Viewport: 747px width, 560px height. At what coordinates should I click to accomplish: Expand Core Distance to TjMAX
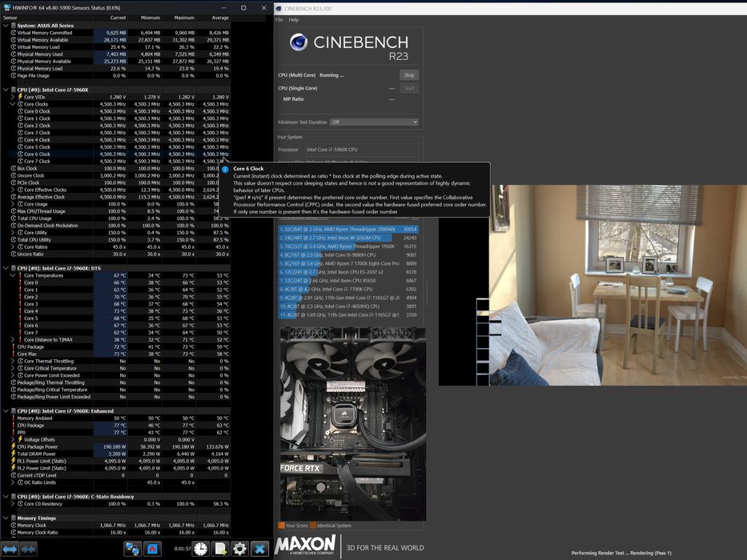[x=13, y=339]
